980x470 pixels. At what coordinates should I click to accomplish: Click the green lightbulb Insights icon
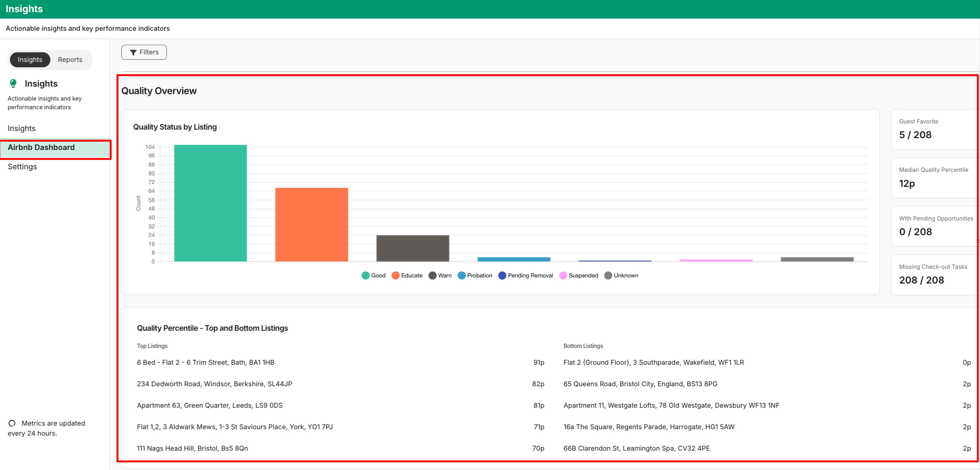(13, 83)
